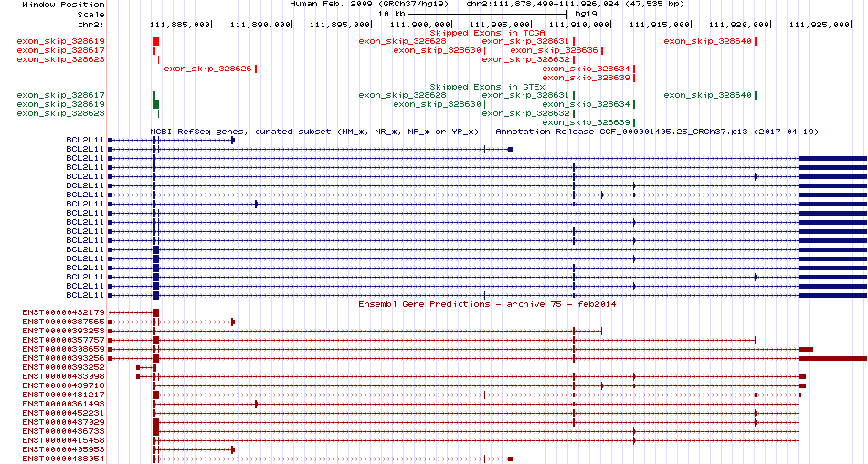Viewport: 868px width, 464px height.
Task: Click green exon_skip_328628 item in GTEx track
Action: pyautogui.click(x=405, y=95)
